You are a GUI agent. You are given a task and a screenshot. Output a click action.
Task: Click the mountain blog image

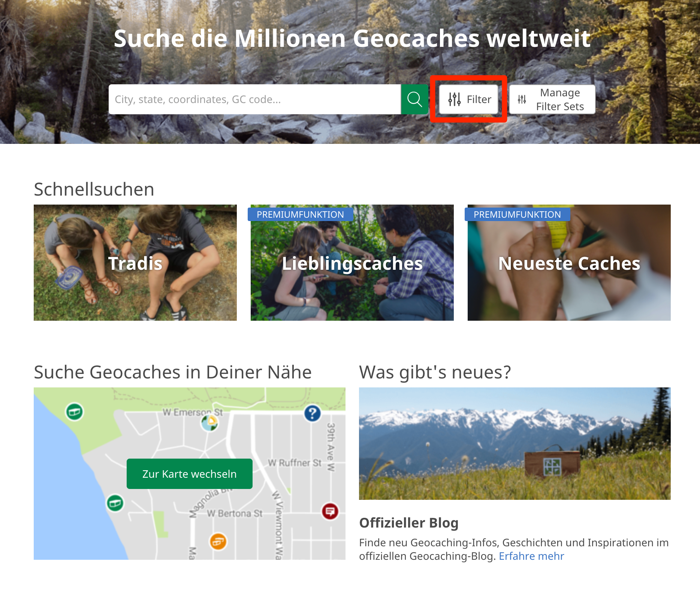[x=515, y=444]
